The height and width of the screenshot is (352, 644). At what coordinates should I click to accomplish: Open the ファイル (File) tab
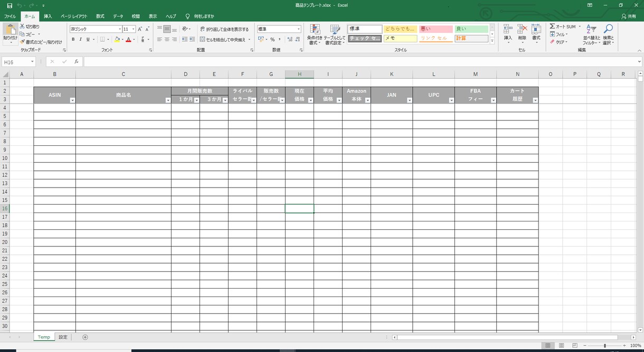pos(10,16)
